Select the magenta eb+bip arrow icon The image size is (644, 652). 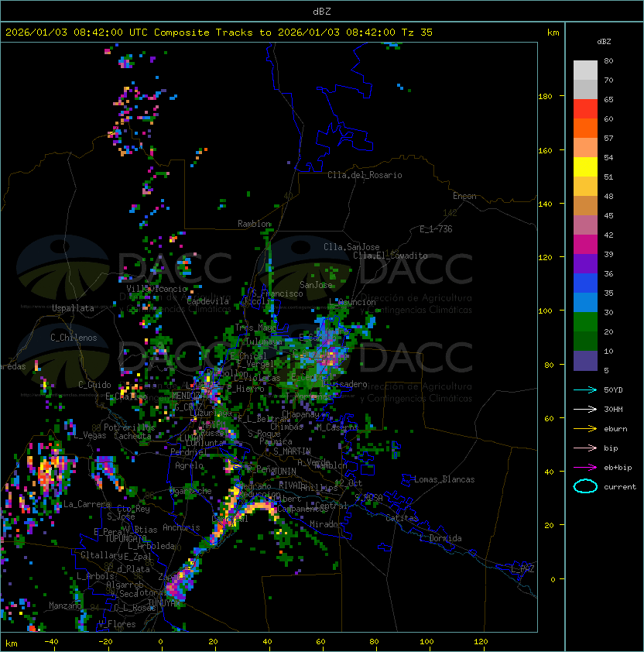point(585,467)
